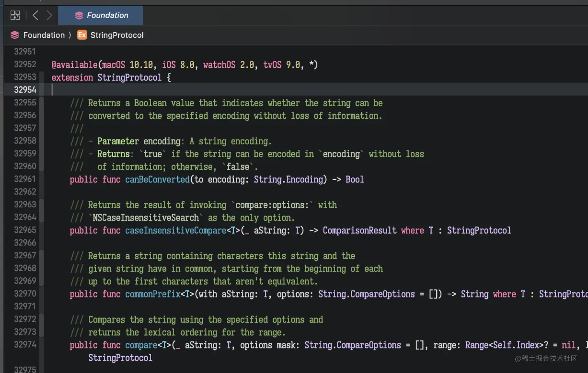Click the canBeConverted function name
588x373 pixels.
157,179
